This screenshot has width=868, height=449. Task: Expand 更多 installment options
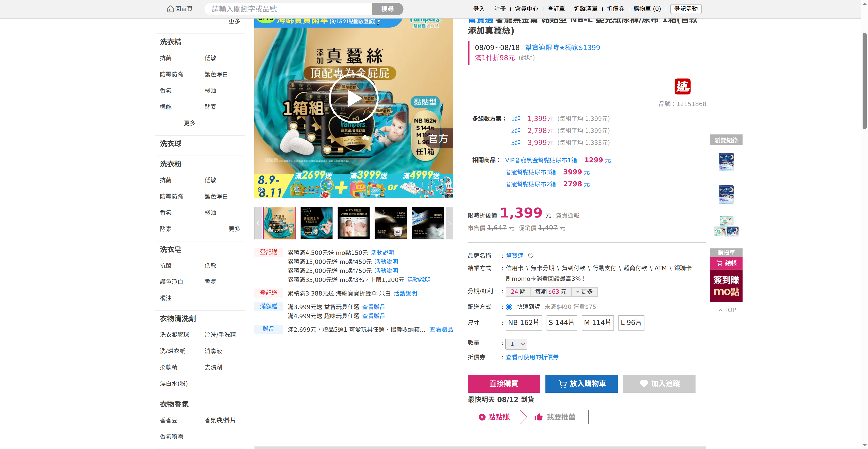point(584,292)
